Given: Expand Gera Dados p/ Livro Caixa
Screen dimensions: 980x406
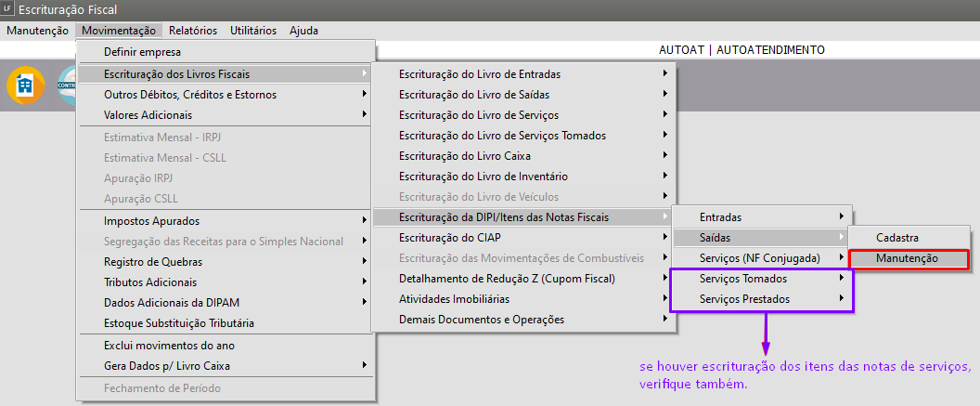Looking at the screenshot, I should (169, 366).
